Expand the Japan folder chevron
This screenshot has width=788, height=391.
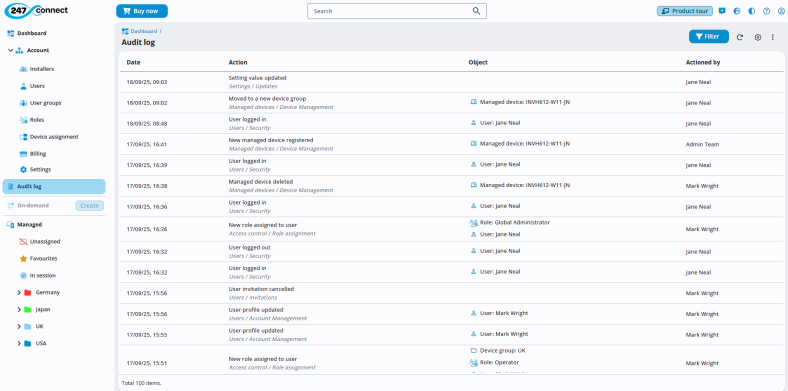19,310
